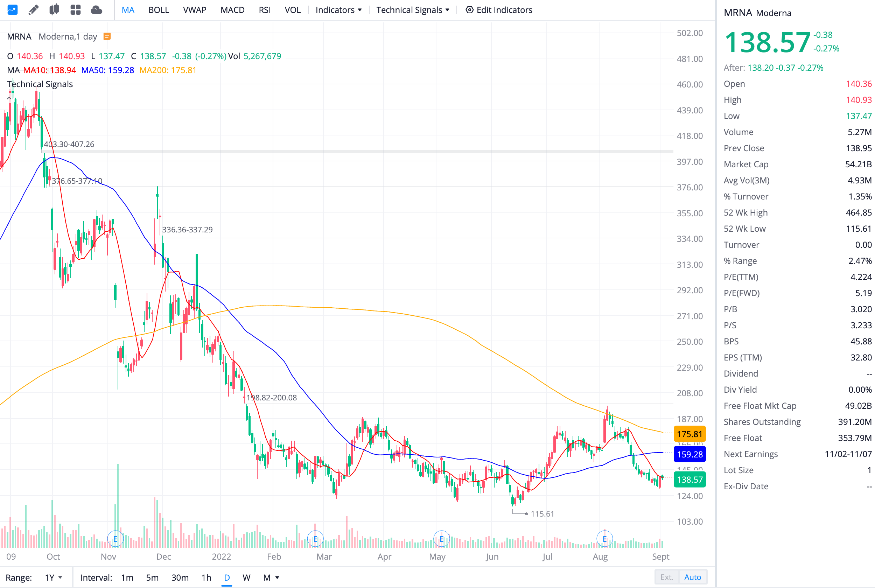The image size is (875, 588).
Task: Toggle the BOLL indicator
Action: (x=159, y=10)
